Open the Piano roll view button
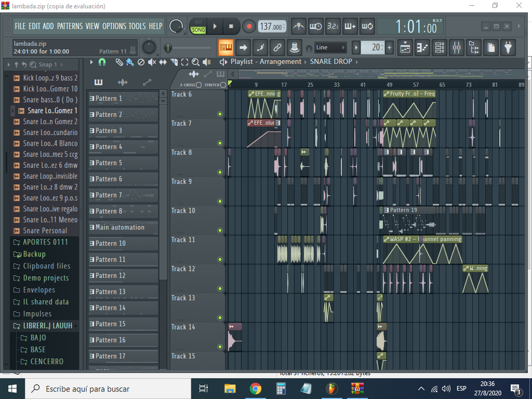 pyautogui.click(x=422, y=48)
